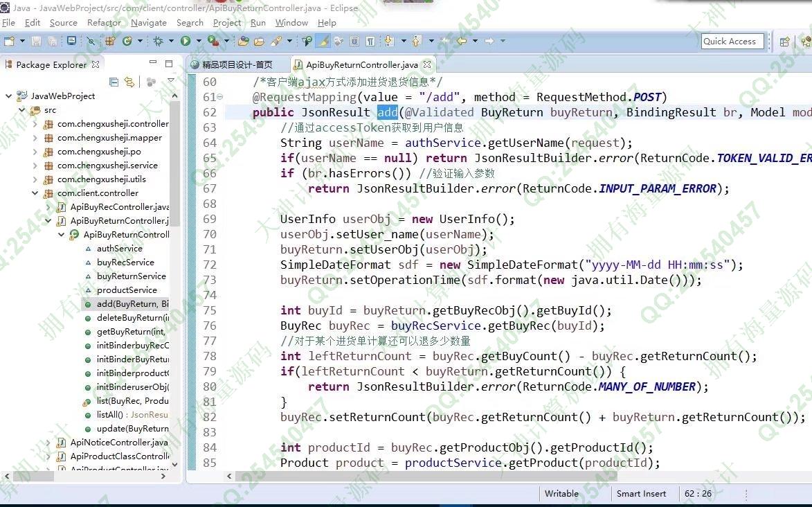
Task: Click the Run with toolbox icon
Action: [x=213, y=41]
